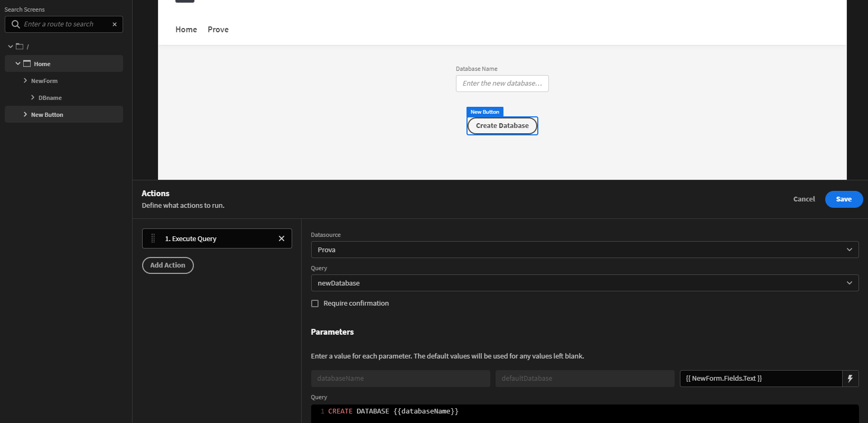This screenshot has height=423, width=868.
Task: Select the 1. Execute Query action
Action: point(217,238)
